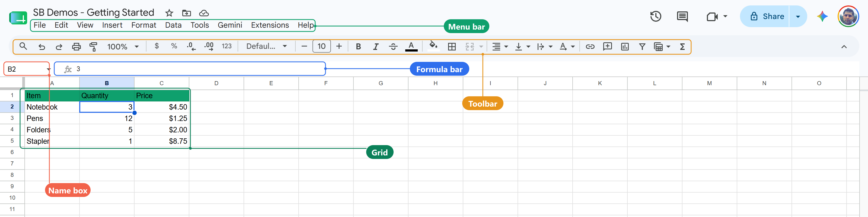
Task: Insert a comment from toolbar
Action: 608,46
